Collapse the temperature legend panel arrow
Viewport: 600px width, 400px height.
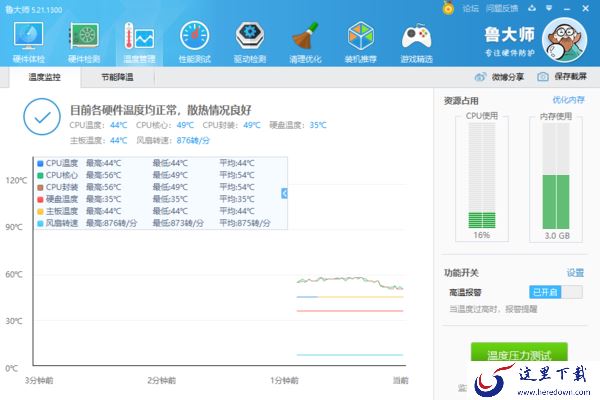pos(284,193)
